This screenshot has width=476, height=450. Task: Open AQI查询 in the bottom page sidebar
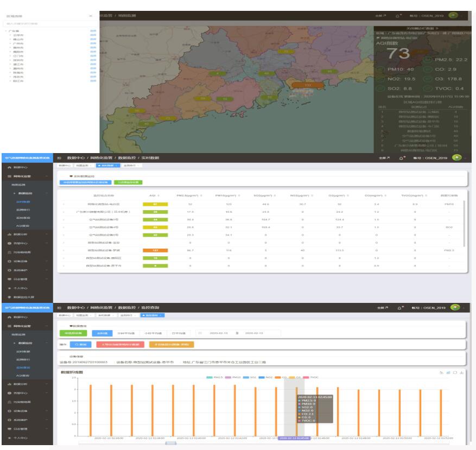tap(22, 375)
